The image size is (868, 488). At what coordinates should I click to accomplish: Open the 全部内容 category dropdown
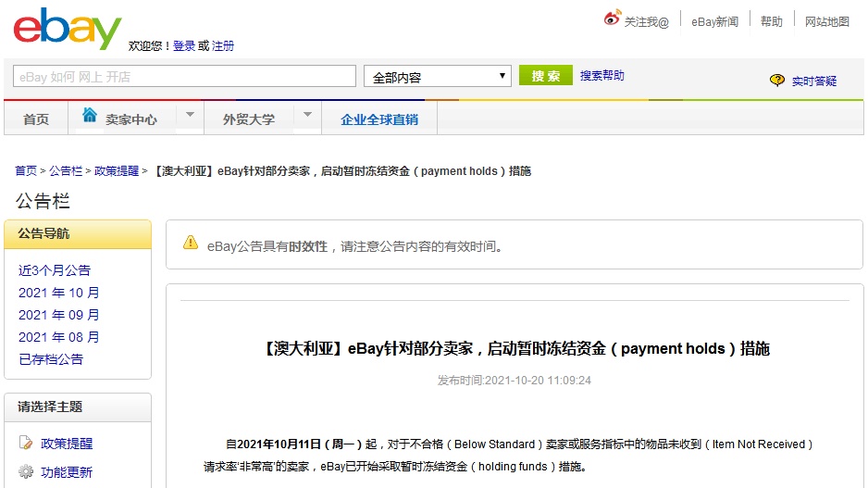438,77
